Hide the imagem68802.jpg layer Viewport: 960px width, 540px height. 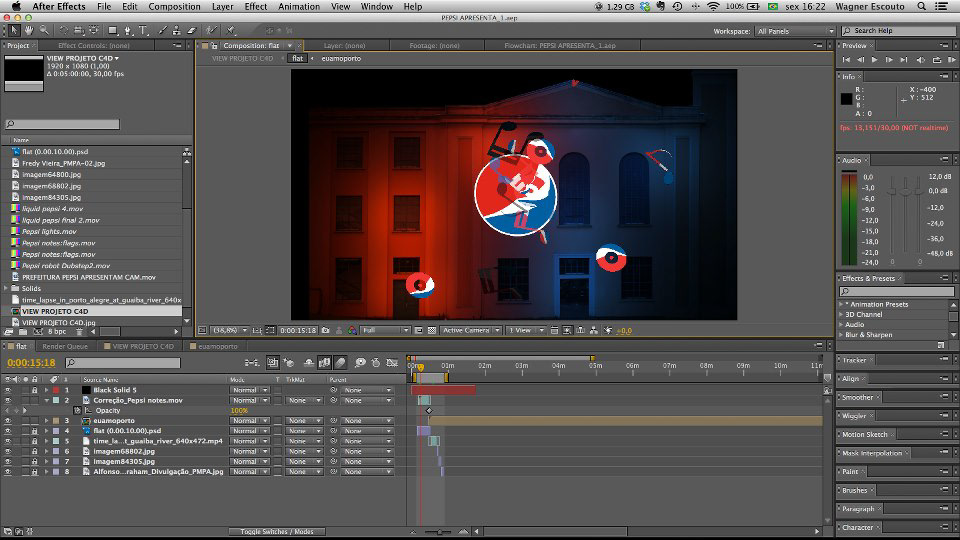(x=8, y=452)
